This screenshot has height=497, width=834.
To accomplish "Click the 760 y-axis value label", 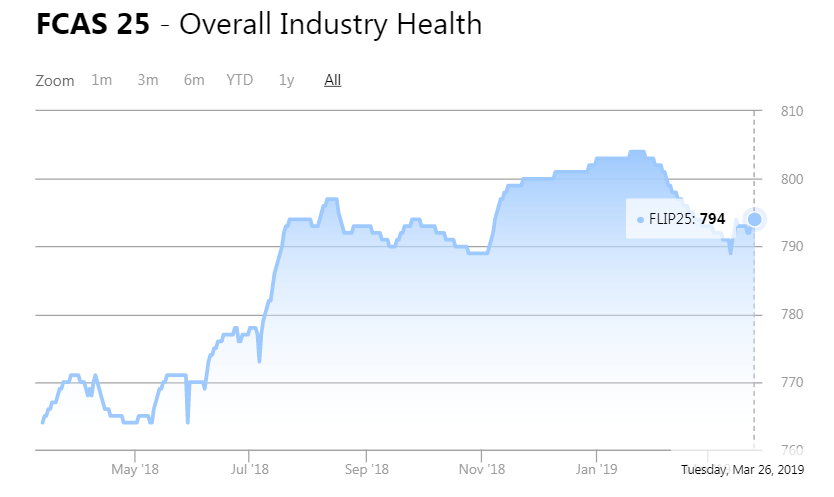I will pos(792,450).
